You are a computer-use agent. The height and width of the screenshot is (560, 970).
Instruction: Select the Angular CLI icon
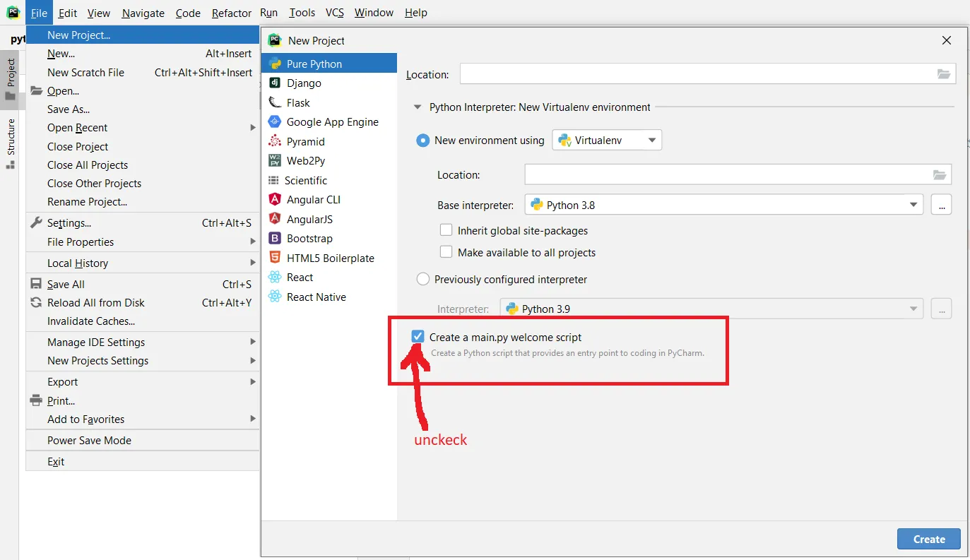pos(275,199)
